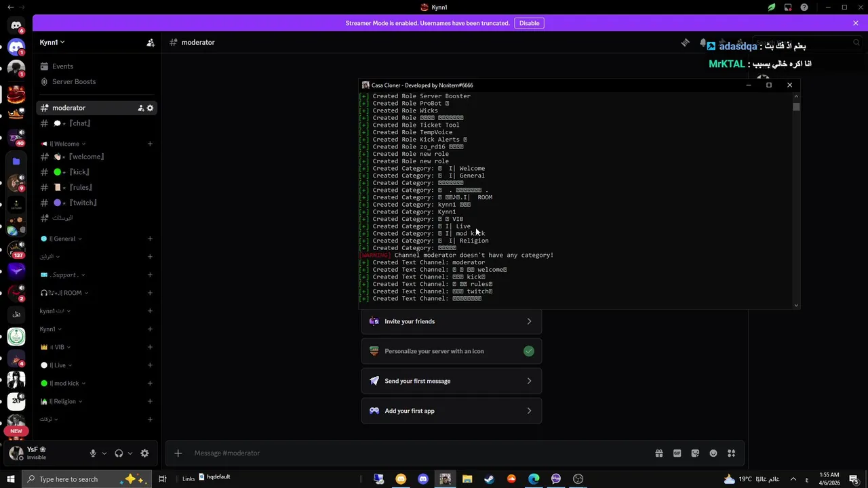Screen dimensions: 868x488
Task: Open File Explorer from the taskbar
Action: pyautogui.click(x=467, y=479)
